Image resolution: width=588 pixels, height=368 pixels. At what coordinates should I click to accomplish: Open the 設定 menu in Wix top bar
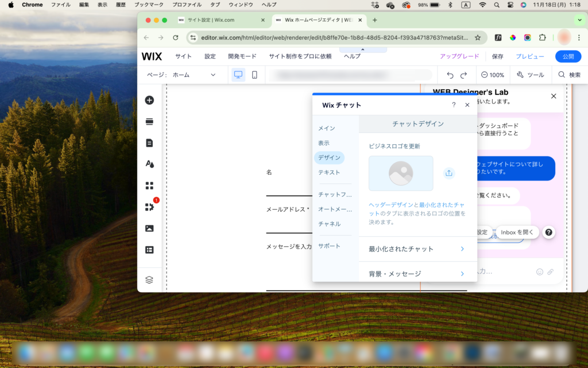coord(210,56)
